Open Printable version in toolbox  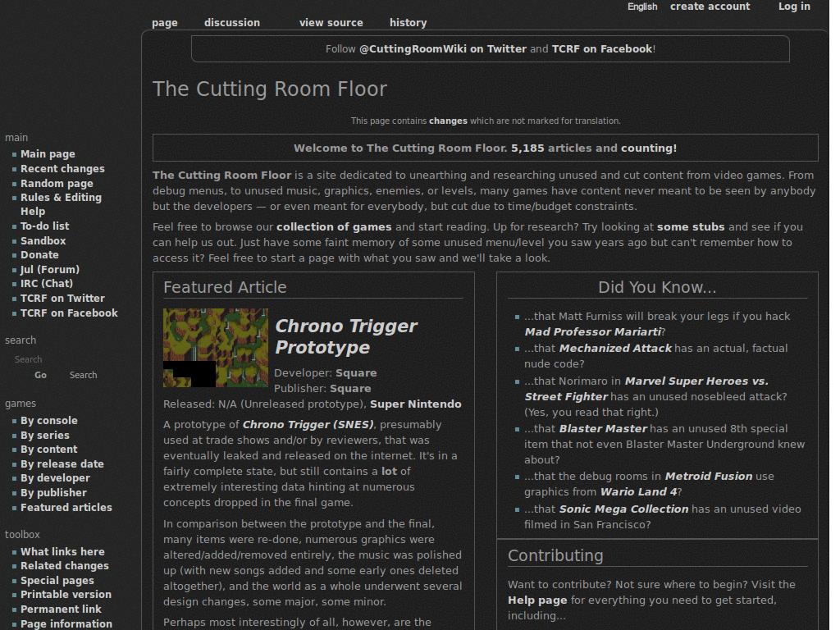[66, 595]
